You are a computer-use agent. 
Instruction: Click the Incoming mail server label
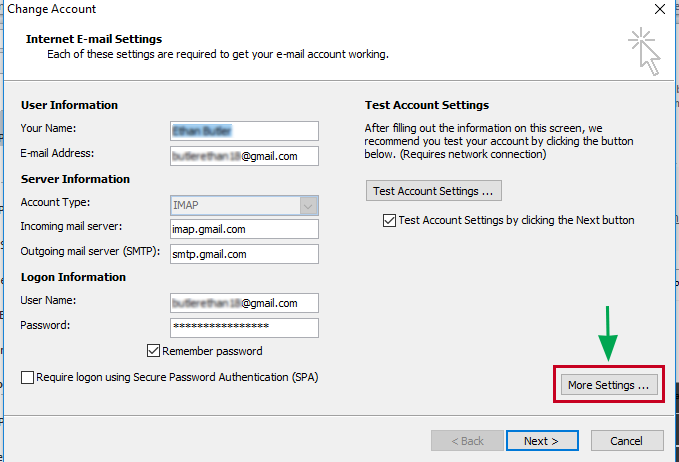pyautogui.click(x=71, y=226)
